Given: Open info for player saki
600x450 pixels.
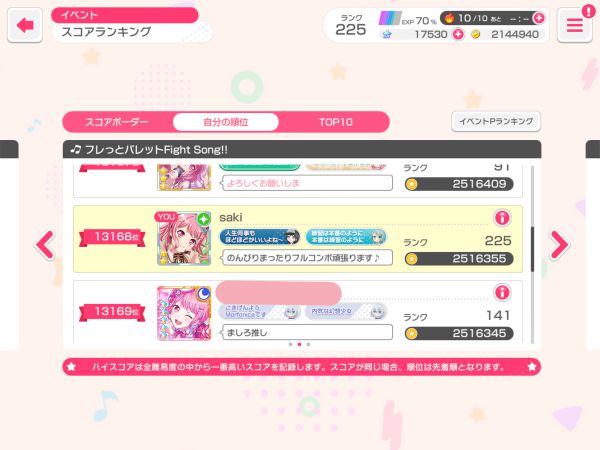Looking at the screenshot, I should coord(502,218).
